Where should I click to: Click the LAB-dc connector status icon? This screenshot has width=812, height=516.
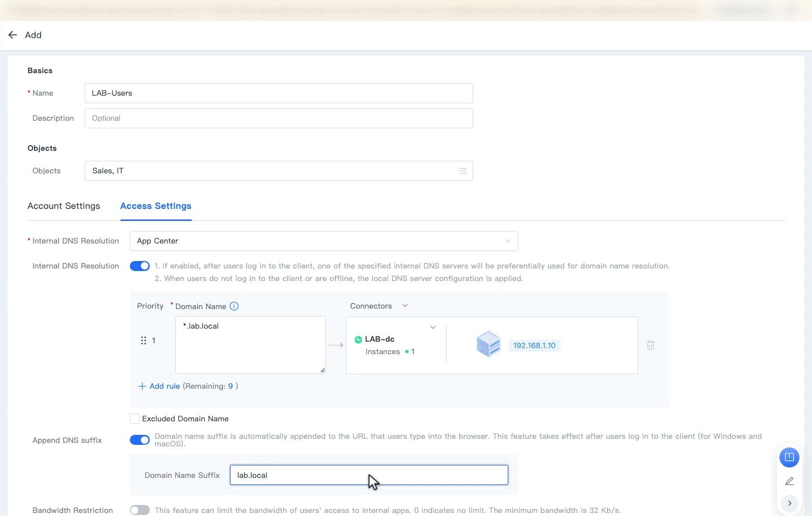pos(358,340)
